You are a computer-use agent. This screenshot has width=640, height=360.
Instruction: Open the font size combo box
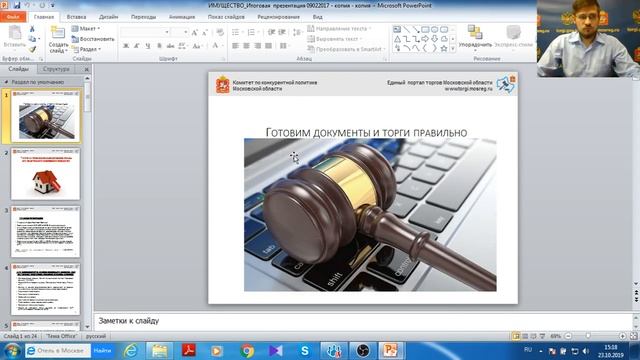[180, 32]
